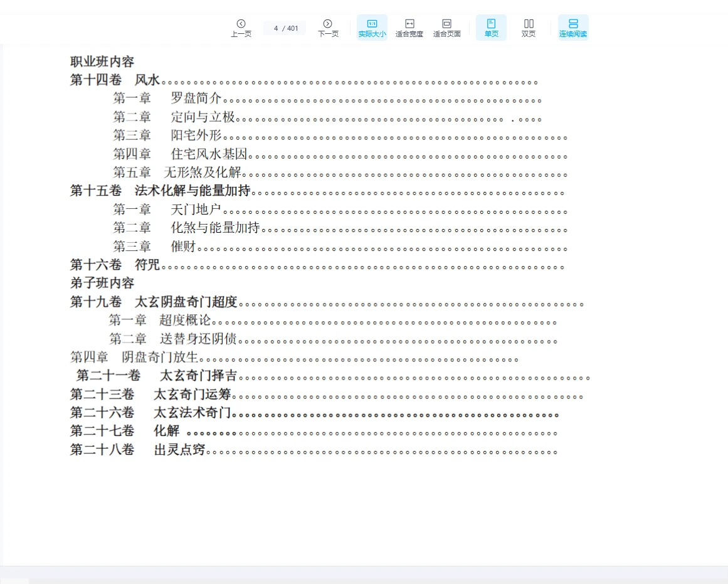Click heading 弟子班内容
This screenshot has width=728, height=584.
[102, 283]
